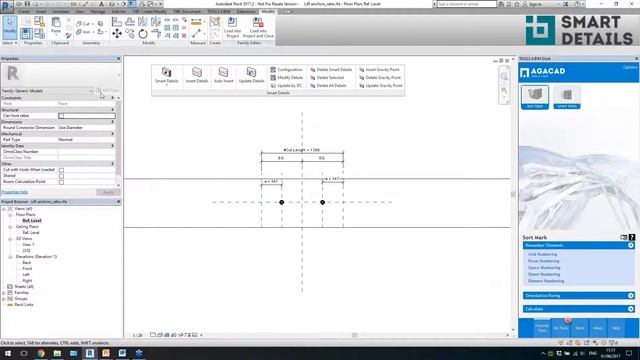Open the Add-Ins ribbon tab
The width and height of the screenshot is (640, 360).
click(119, 11)
